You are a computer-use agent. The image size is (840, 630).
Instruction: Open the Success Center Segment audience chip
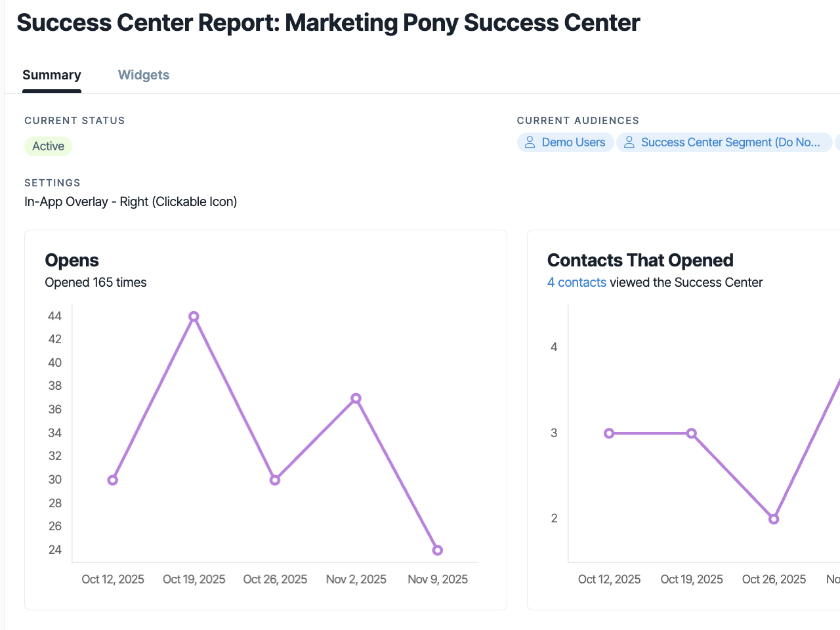724,142
